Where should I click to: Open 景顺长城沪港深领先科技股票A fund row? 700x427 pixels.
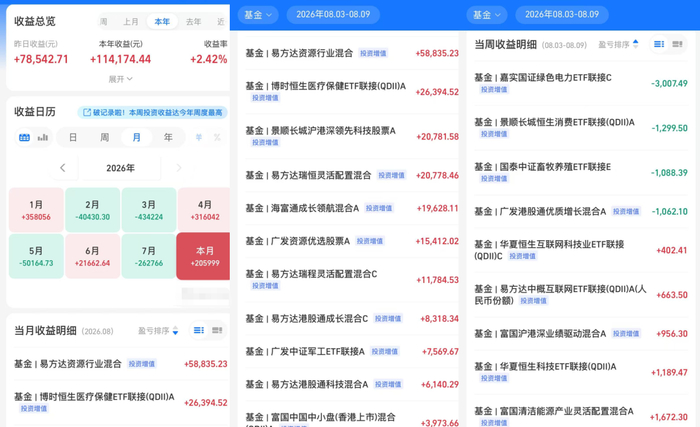click(x=352, y=136)
